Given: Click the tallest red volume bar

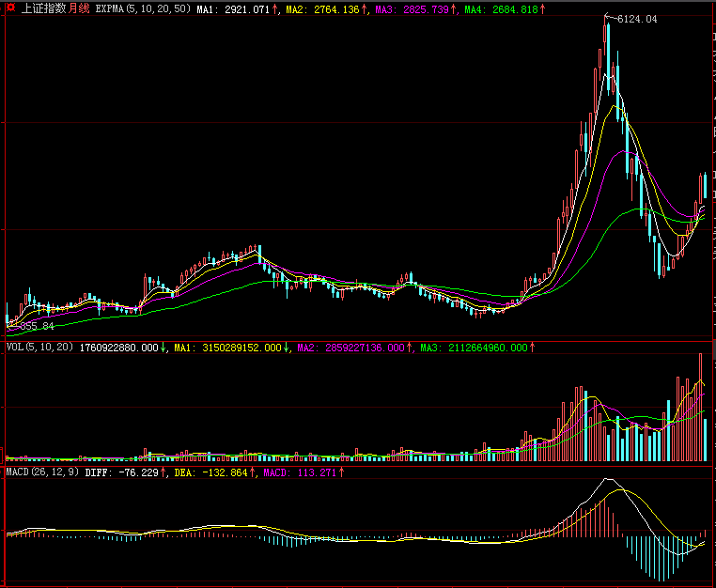Looking at the screenshot, I should click(x=700, y=407).
